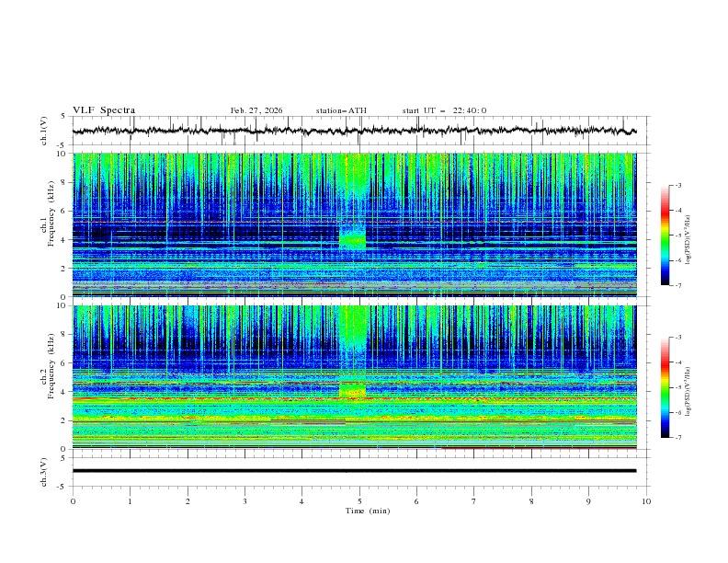Click the "1" tick on the time axis
Screen dimensions: 728x563
point(130,501)
